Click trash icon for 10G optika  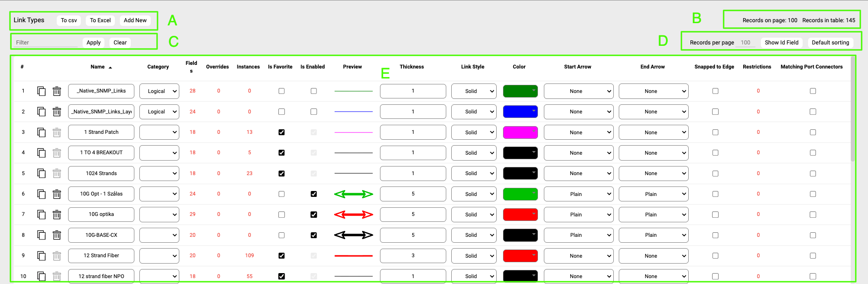57,215
